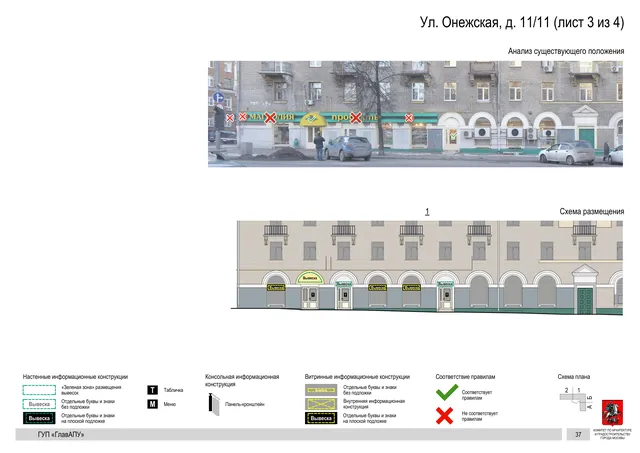Select the black «Т» Табличка icon

tap(153, 390)
